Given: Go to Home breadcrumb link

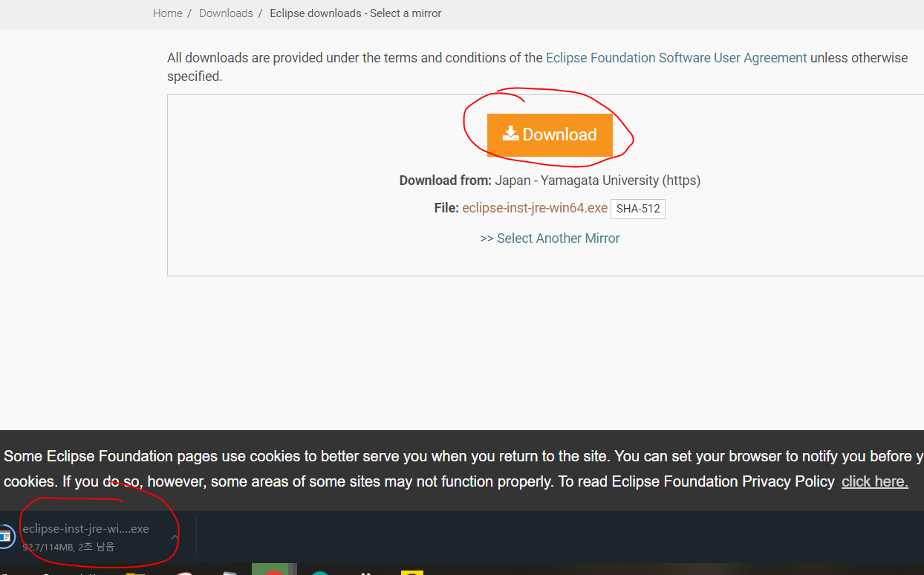Looking at the screenshot, I should [168, 13].
